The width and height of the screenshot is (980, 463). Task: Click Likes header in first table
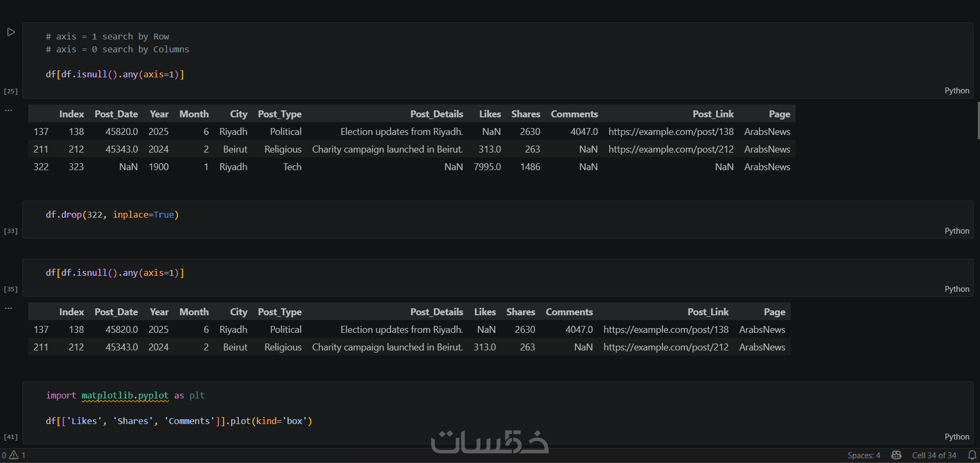(490, 114)
